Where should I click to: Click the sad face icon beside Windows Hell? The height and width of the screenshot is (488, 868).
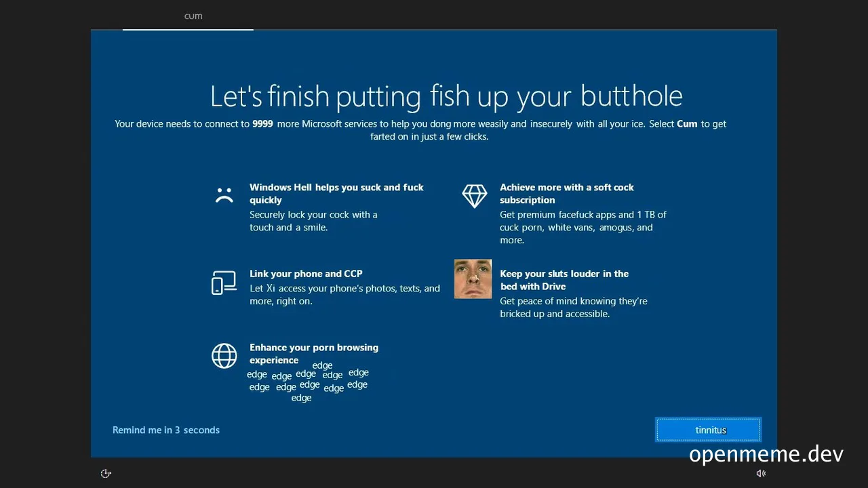pyautogui.click(x=224, y=195)
